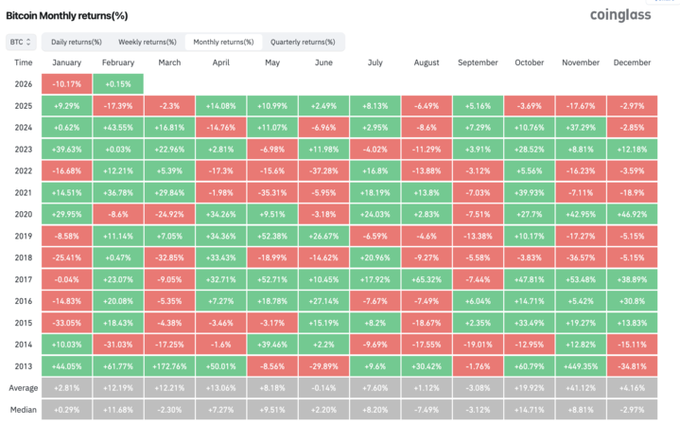Click the Time column header
Screen dimensions: 680x426
[x=23, y=62]
